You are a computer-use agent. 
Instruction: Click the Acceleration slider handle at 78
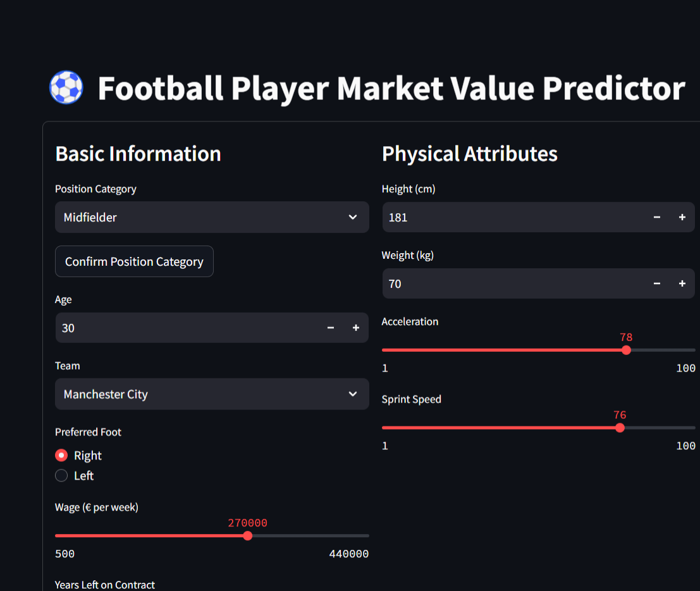click(x=626, y=350)
